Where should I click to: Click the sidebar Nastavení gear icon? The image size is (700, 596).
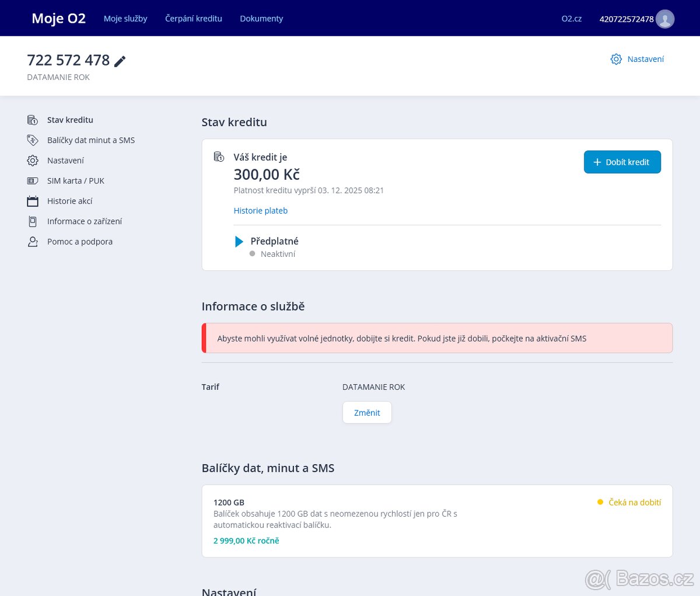click(33, 160)
